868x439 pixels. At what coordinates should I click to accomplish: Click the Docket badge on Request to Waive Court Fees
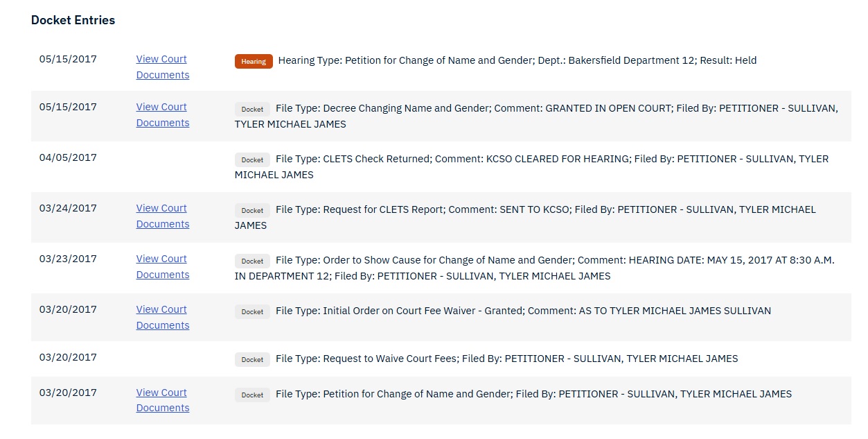coord(251,359)
